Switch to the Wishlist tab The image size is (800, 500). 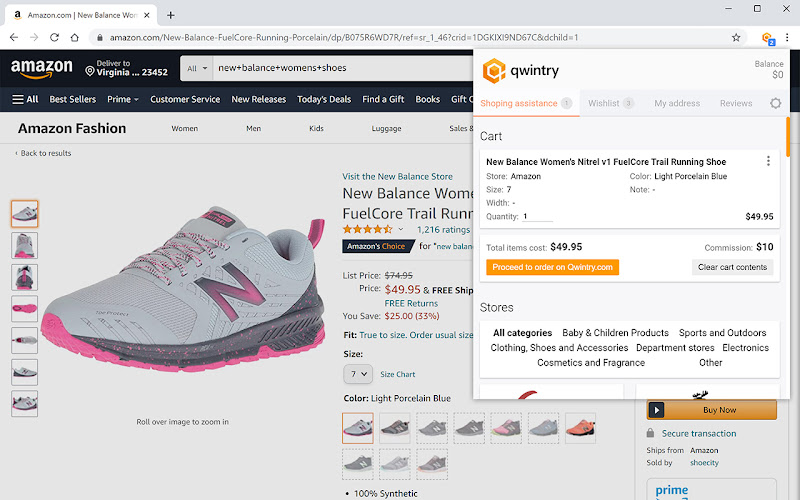pyautogui.click(x=611, y=103)
